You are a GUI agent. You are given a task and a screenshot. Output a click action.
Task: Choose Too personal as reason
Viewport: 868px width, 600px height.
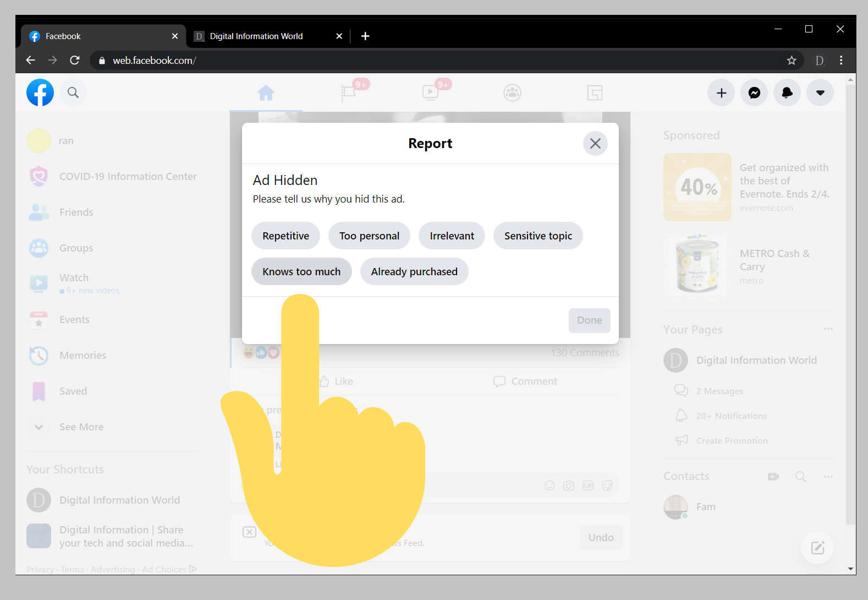(369, 236)
